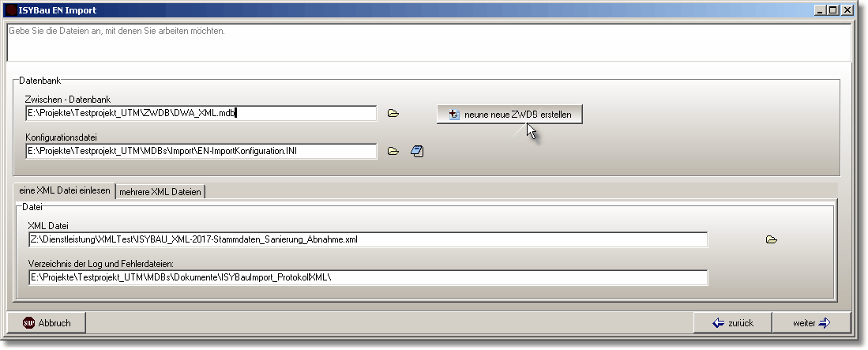Switch to 'mehrere XML Dateien' tab
Image resolution: width=868 pixels, height=350 pixels.
(x=160, y=192)
